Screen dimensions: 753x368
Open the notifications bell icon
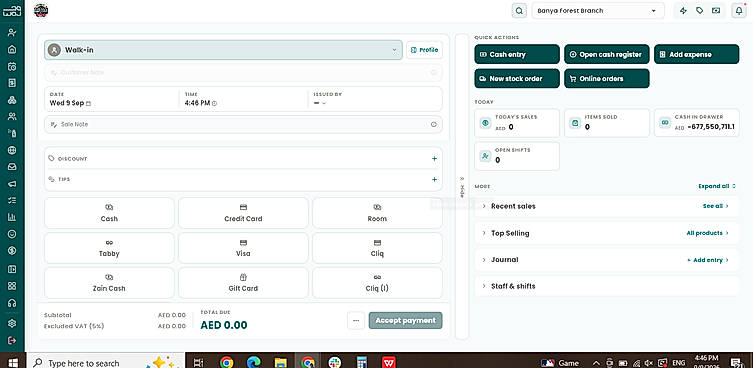(739, 11)
